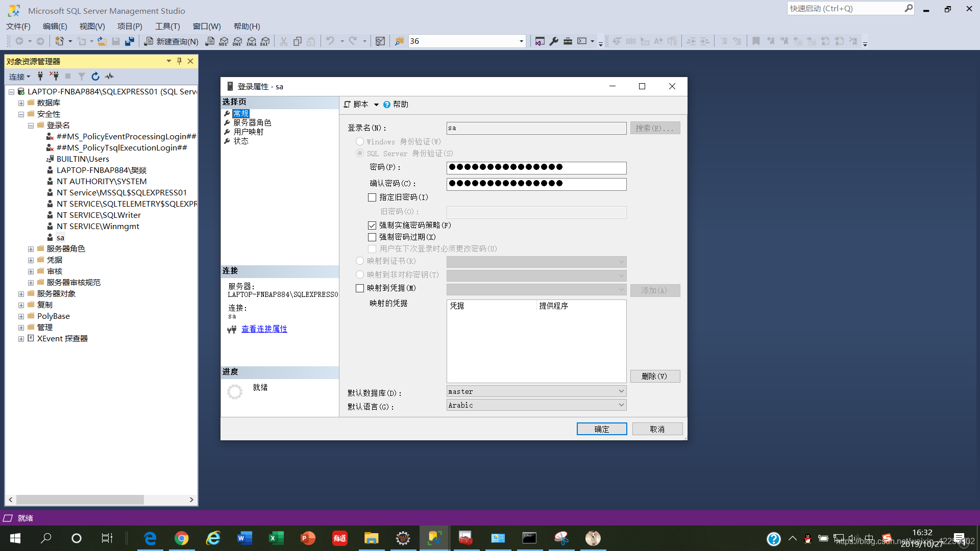Click the 新建查询(N) toolbar button

coord(171,41)
